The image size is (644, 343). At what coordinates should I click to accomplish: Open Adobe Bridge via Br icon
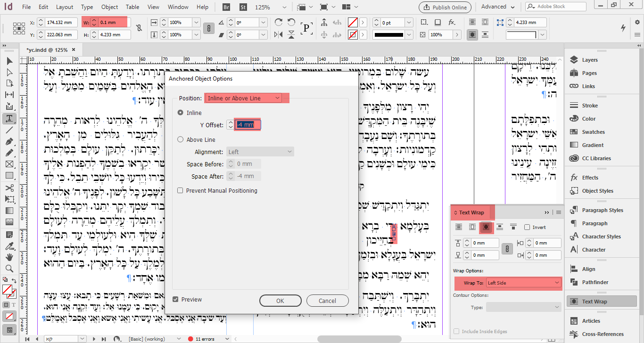[226, 7]
